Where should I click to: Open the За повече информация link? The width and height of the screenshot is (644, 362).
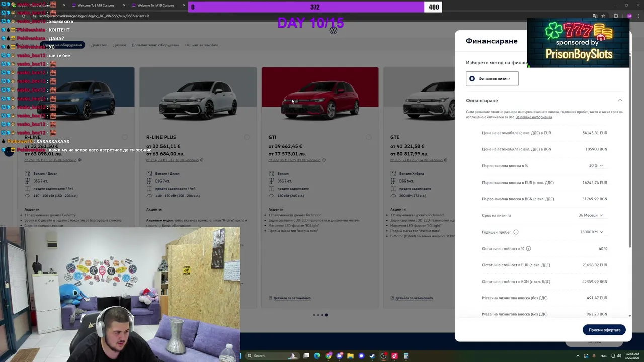coord(533,117)
